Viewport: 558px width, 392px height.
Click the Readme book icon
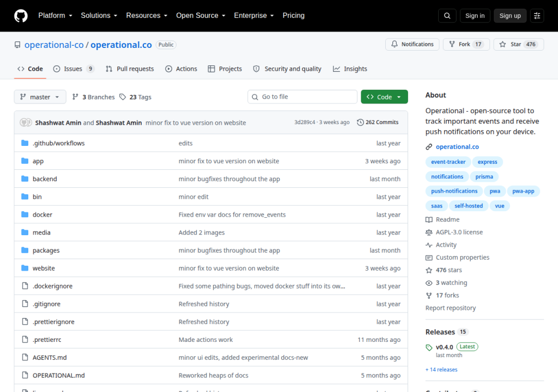coord(429,219)
